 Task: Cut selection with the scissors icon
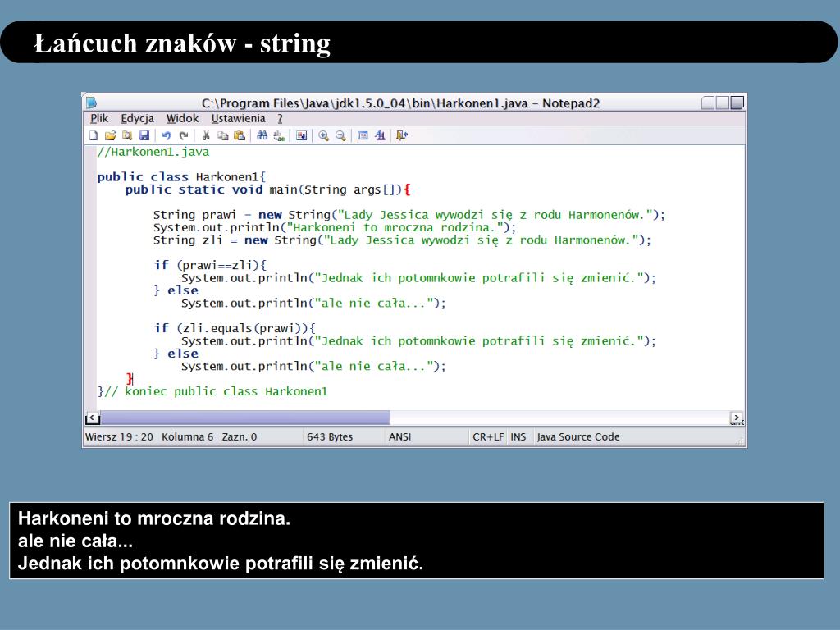point(206,135)
